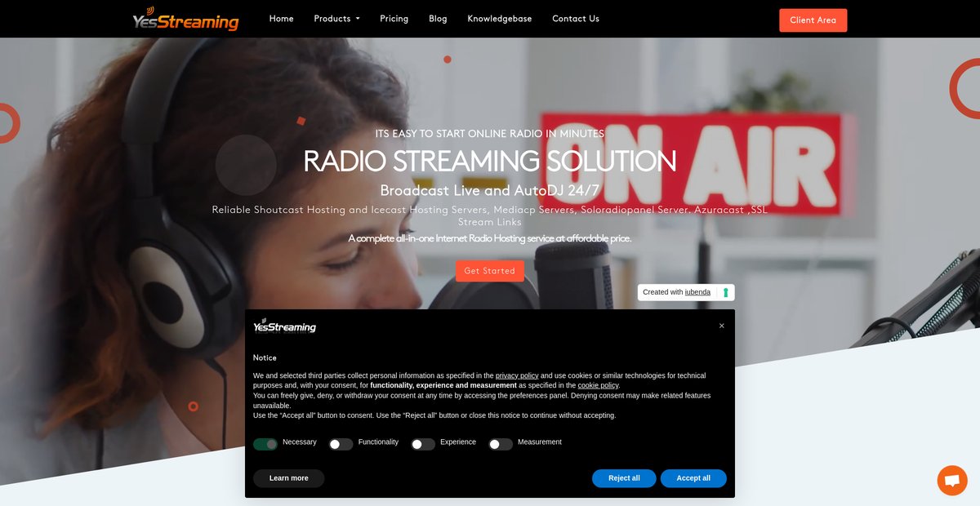The image size is (980, 506).
Task: Click the Broadcast Live and AutoDJ 24/7 text
Action: [x=490, y=191]
